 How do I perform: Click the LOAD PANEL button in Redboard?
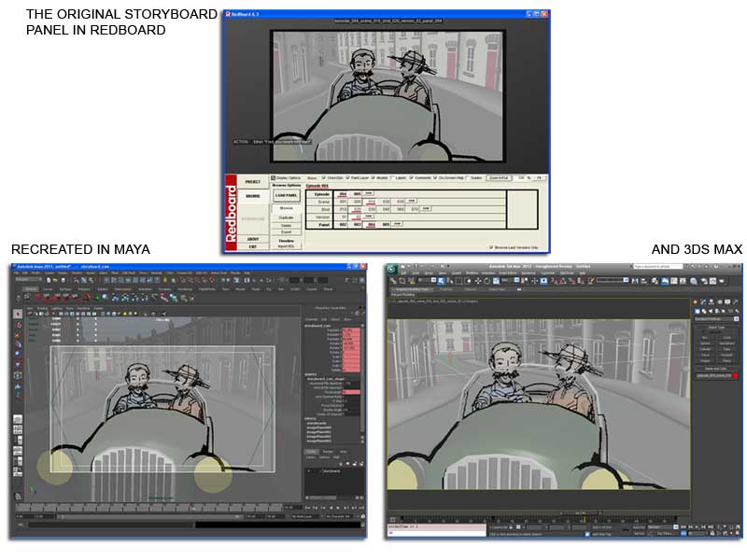click(286, 195)
